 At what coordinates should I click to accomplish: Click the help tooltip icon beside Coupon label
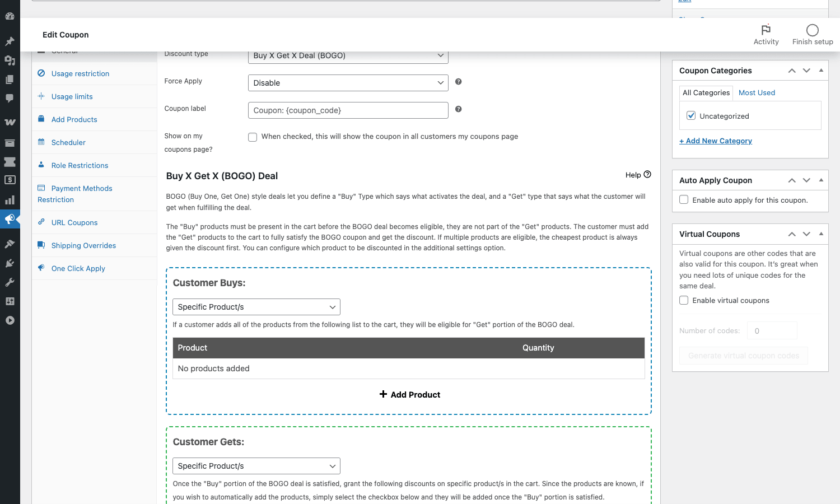tap(458, 109)
